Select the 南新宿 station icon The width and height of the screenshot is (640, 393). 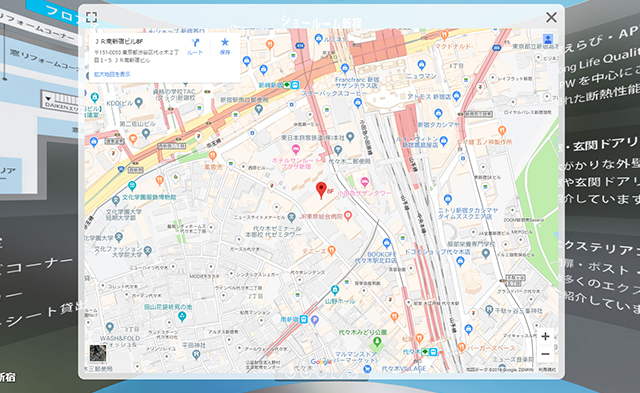tap(303, 320)
